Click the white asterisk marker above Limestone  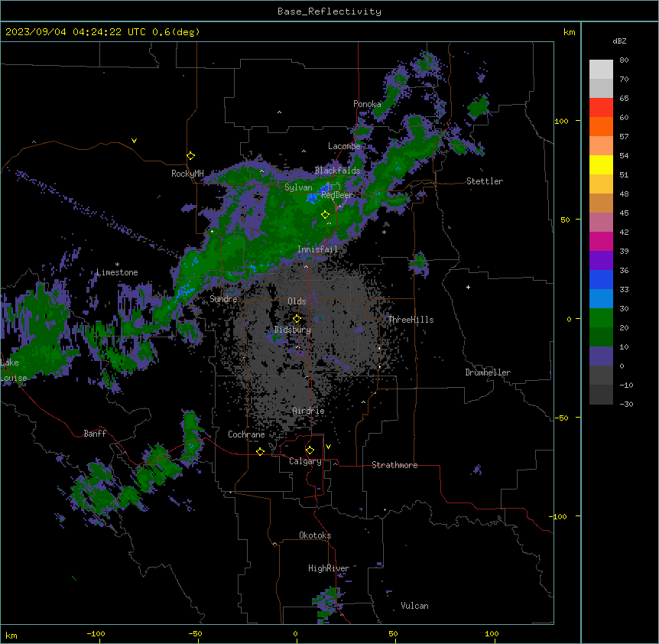point(117,265)
